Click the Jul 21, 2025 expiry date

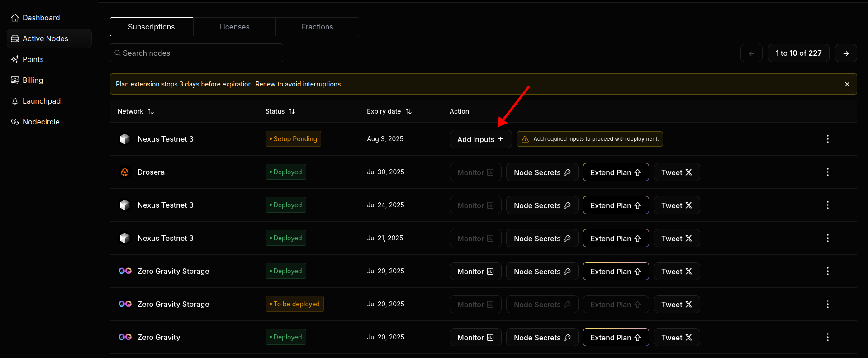pos(385,238)
